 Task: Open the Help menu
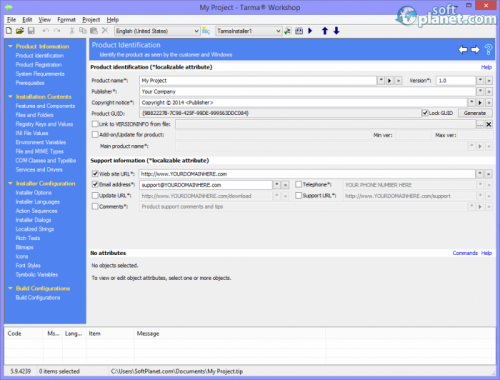point(113,20)
